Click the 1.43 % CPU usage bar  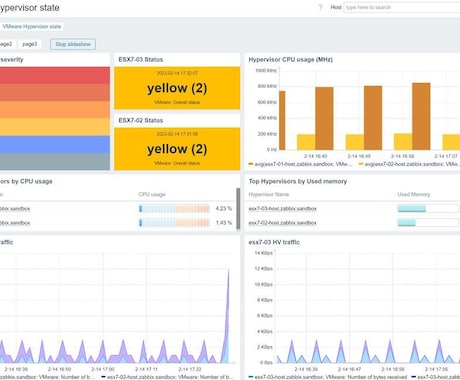point(174,223)
